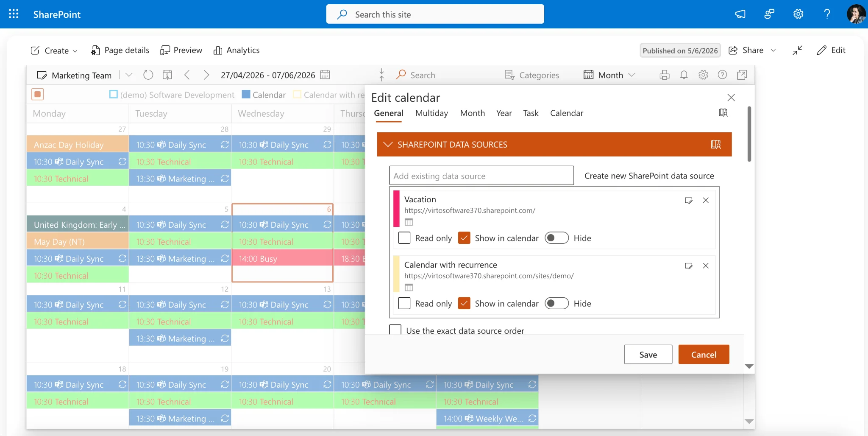Open the people/social icon in header
This screenshot has width=868, height=436.
[x=769, y=14]
